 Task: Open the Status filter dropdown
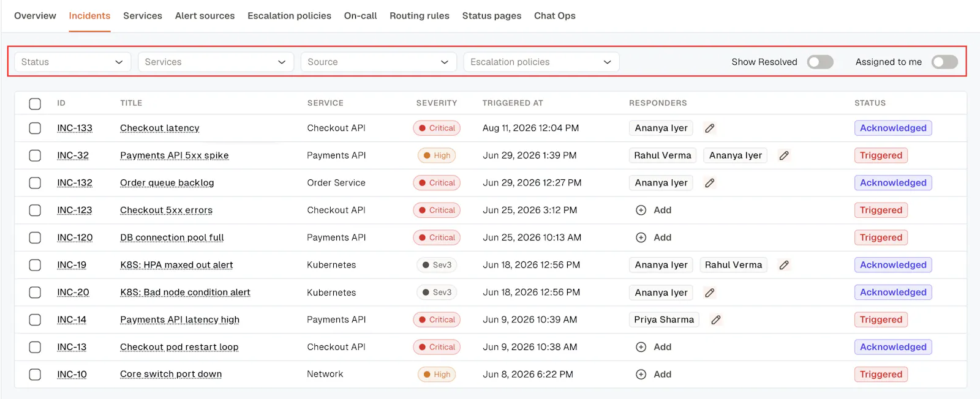click(72, 62)
